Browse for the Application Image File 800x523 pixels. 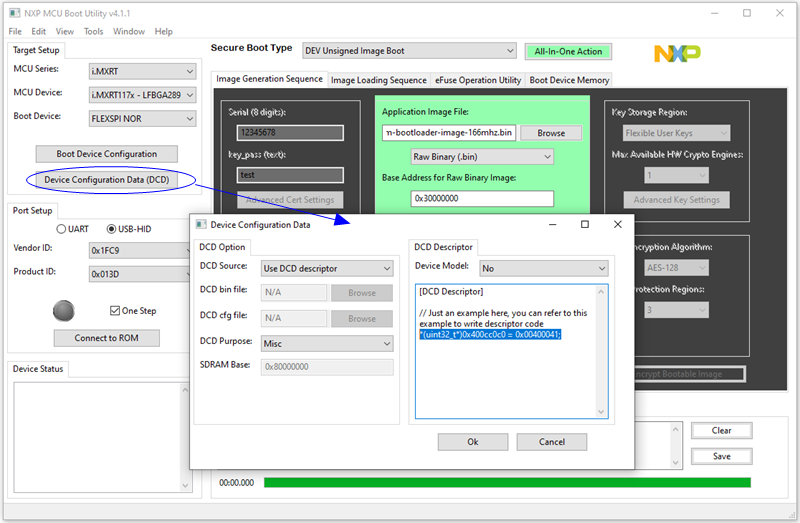coord(551,133)
